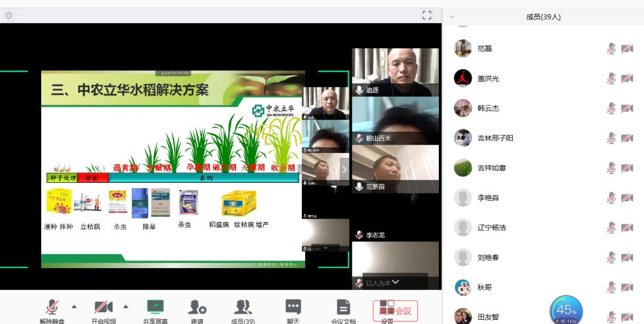The width and height of the screenshot is (644, 324).
Task: Collapse members panel using the header chevron
Action: pos(452,17)
